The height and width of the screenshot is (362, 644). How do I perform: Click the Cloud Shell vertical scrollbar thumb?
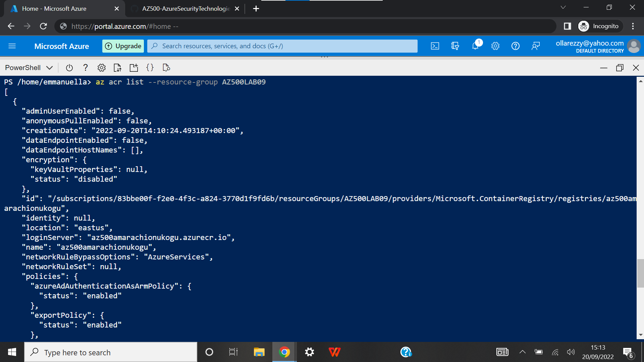640,273
